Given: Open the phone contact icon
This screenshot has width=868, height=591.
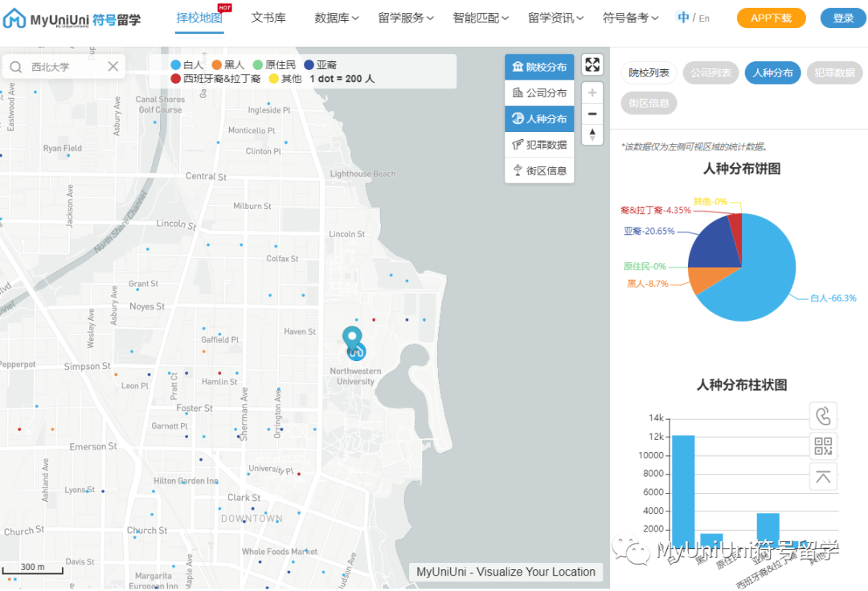Looking at the screenshot, I should click(x=823, y=416).
